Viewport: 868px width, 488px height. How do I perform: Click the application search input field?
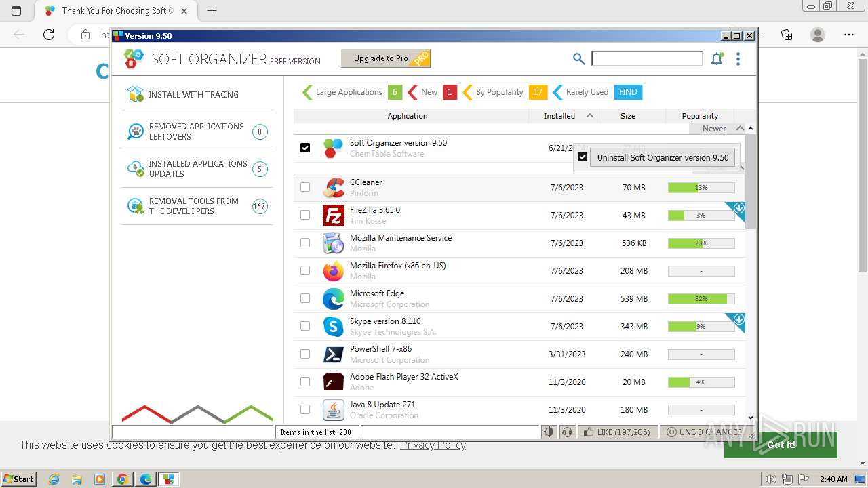coord(647,59)
